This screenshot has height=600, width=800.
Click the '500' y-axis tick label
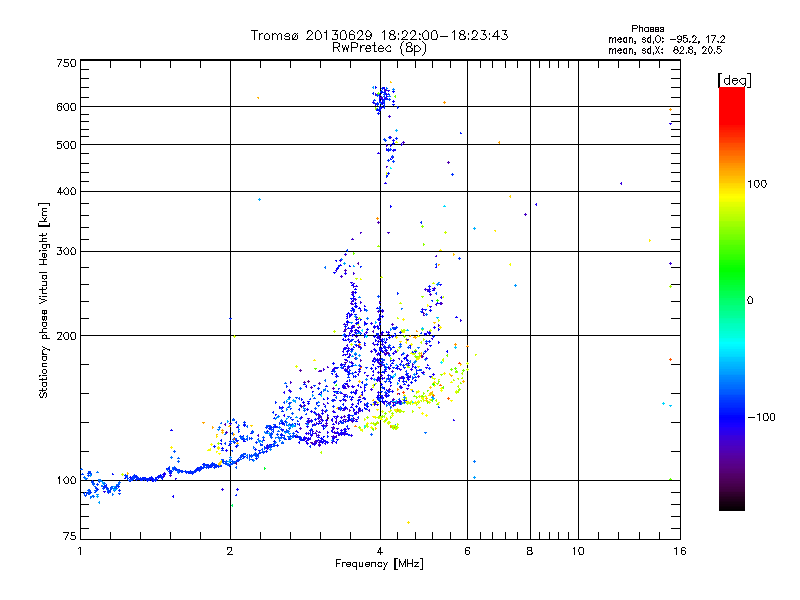coord(66,145)
